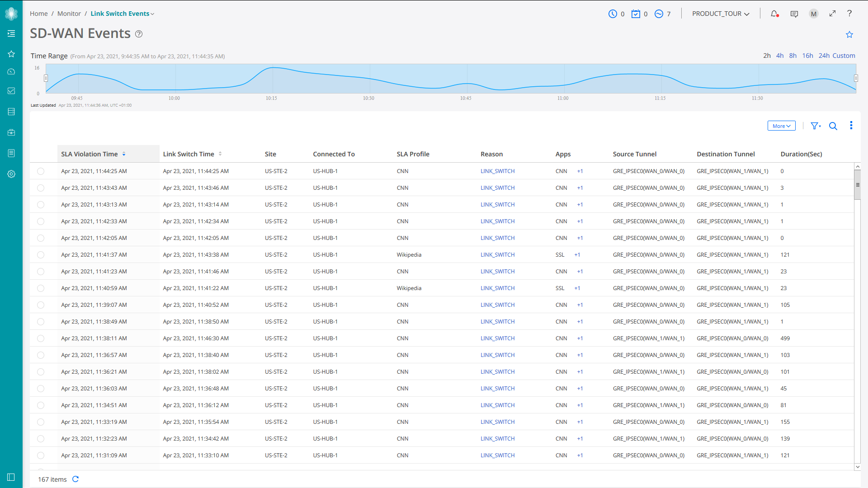Expand the More dropdown button
This screenshot has width=868, height=488.
point(781,126)
